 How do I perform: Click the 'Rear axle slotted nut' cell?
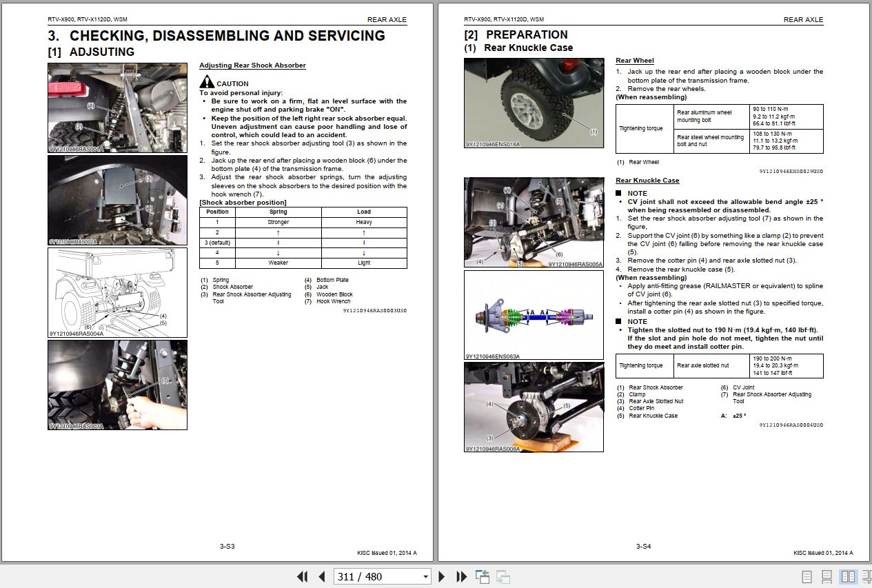pyautogui.click(x=711, y=365)
